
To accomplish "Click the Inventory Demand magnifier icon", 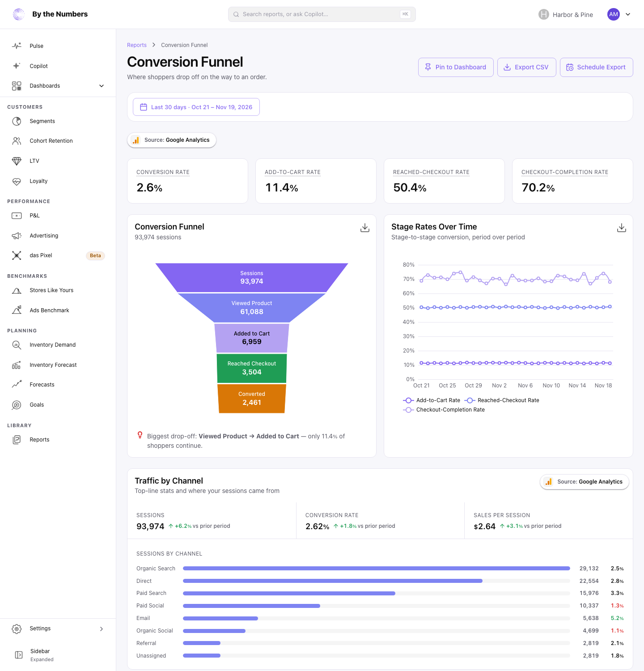I will pyautogui.click(x=17, y=345).
